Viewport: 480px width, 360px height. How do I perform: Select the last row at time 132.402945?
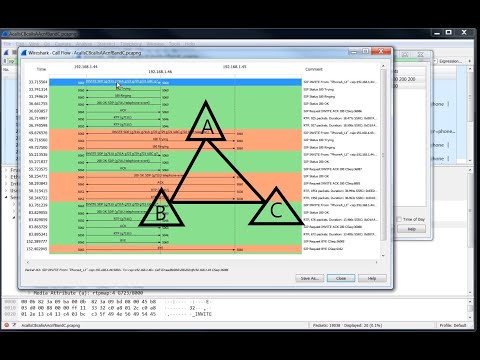[x=175, y=249]
